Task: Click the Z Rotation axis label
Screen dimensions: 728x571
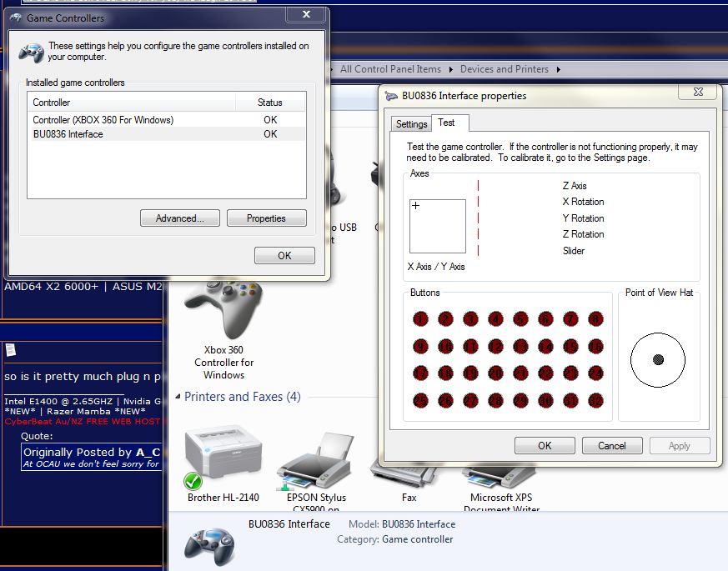Action: click(583, 234)
